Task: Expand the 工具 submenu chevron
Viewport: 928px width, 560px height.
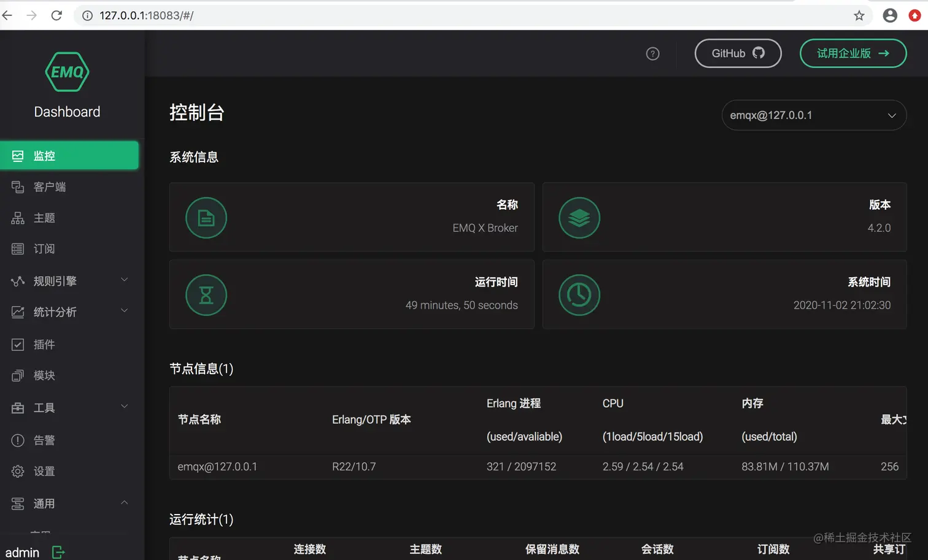Action: [125, 406]
